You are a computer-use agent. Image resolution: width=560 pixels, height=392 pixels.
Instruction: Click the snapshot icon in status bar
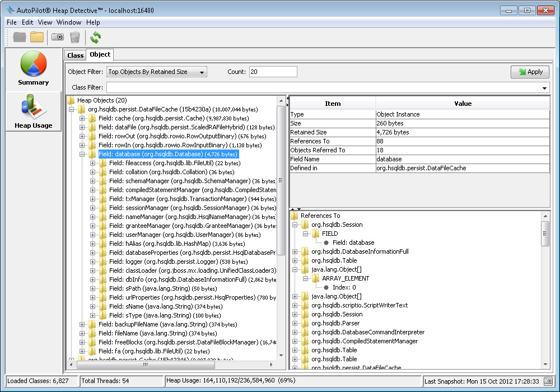click(548, 381)
